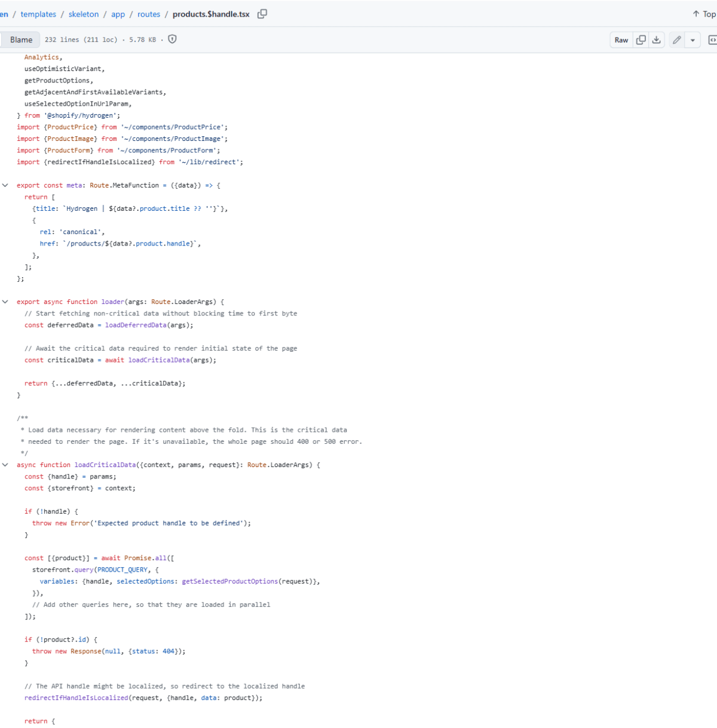Click 'return {...deferredData, ...criticalData};' line
This screenshot has width=717, height=728.
105,383
